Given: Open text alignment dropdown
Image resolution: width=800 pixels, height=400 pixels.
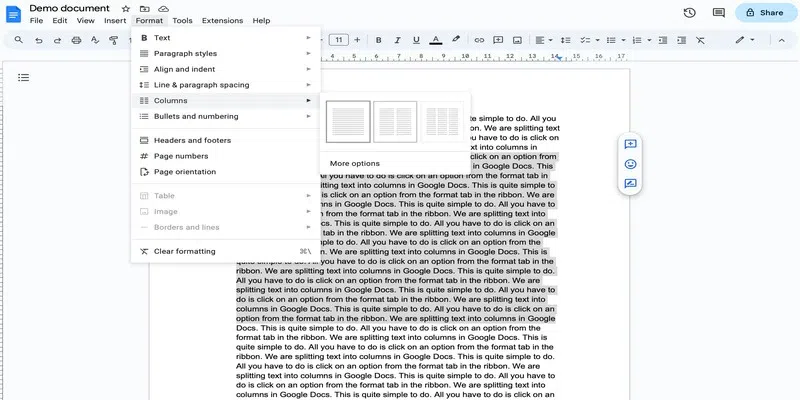Looking at the screenshot, I should pyautogui.click(x=543, y=40).
